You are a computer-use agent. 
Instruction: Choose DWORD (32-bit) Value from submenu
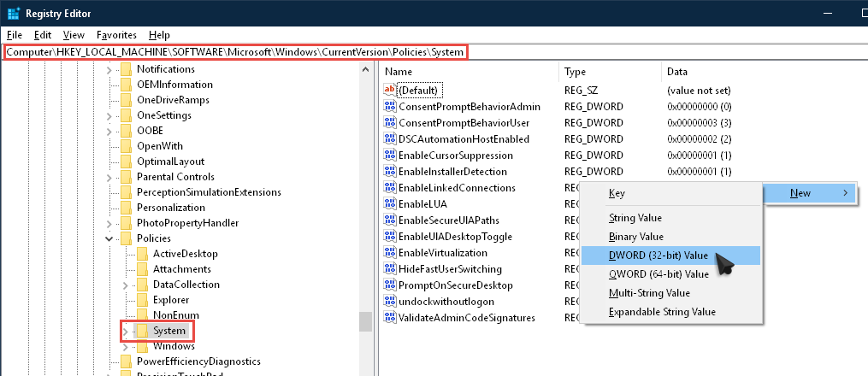point(670,256)
